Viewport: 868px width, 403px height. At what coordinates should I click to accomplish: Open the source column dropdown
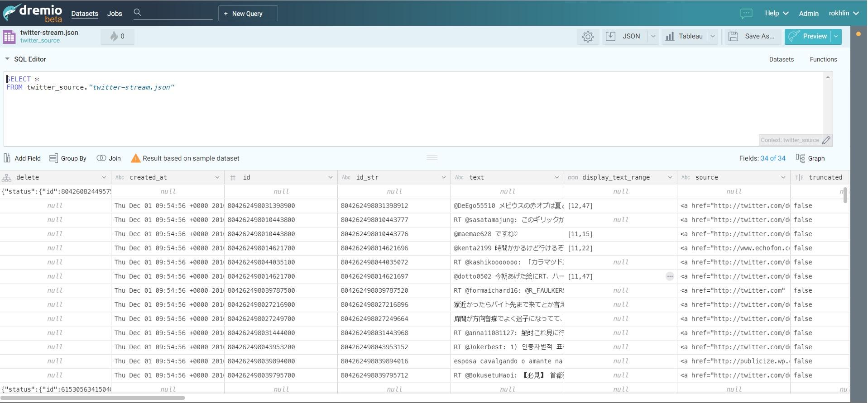pyautogui.click(x=783, y=177)
